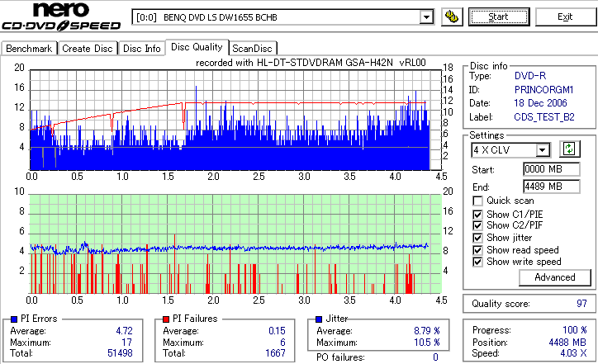Click PI Errors average 4.72
The height and width of the screenshot is (364, 598).
[125, 331]
